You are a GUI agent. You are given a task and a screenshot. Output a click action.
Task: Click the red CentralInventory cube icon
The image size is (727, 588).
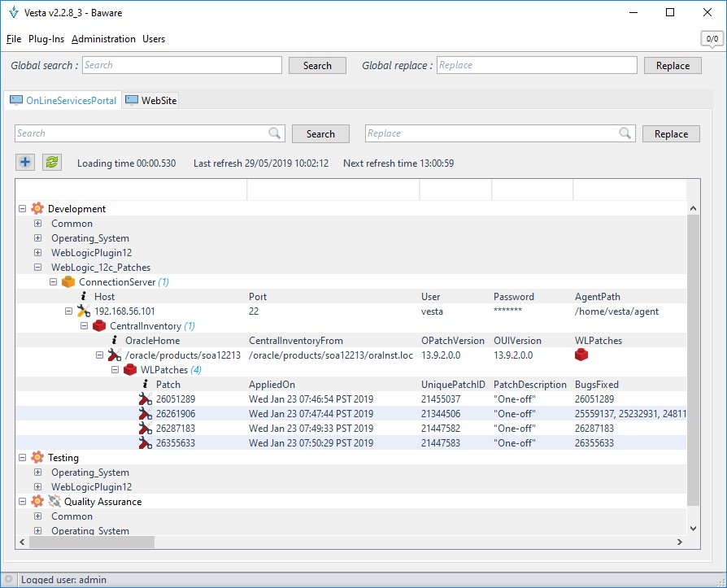(x=99, y=326)
